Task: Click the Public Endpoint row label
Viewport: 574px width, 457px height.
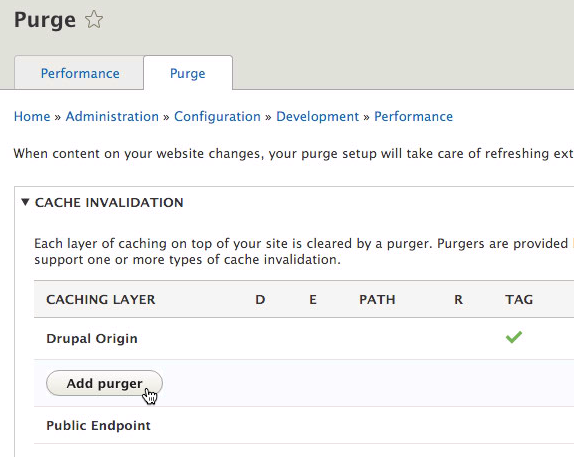Action: pos(98,426)
